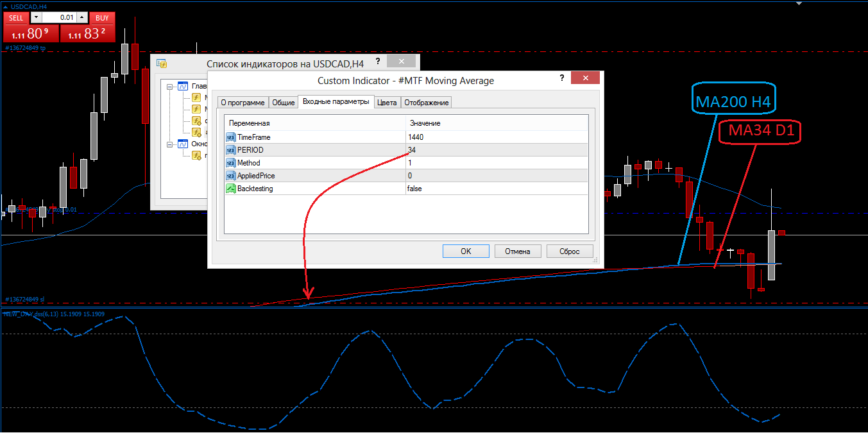The width and height of the screenshot is (868, 433).
Task: Click the Backtesting boolean parameter icon
Action: pos(231,188)
